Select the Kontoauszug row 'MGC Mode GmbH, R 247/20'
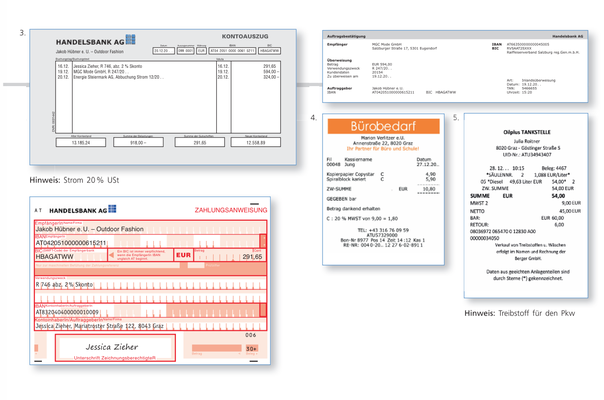604x400 pixels. (167, 72)
